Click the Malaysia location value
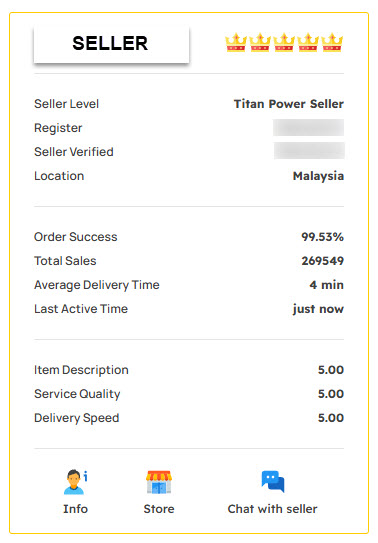Screen dimensions: 378x543 click(318, 176)
